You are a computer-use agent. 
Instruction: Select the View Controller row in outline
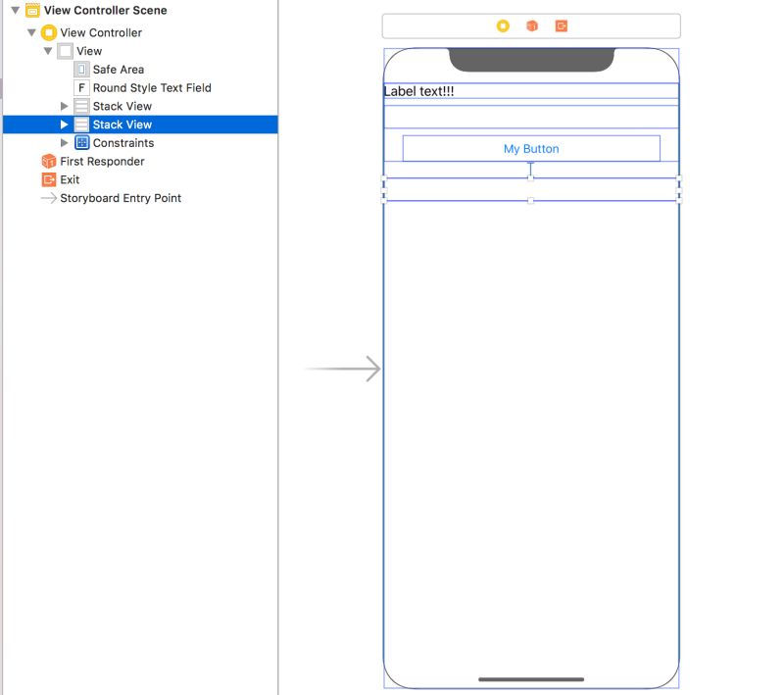[x=103, y=31]
